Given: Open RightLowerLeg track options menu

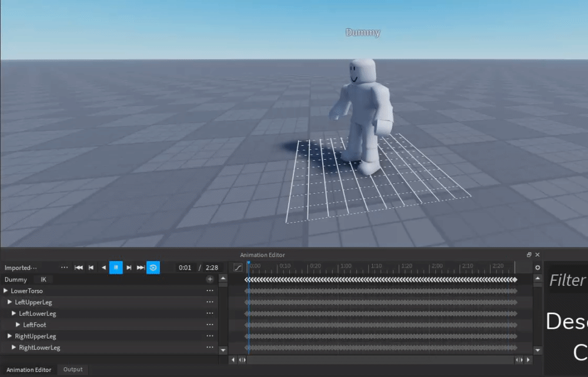Looking at the screenshot, I should (210, 347).
